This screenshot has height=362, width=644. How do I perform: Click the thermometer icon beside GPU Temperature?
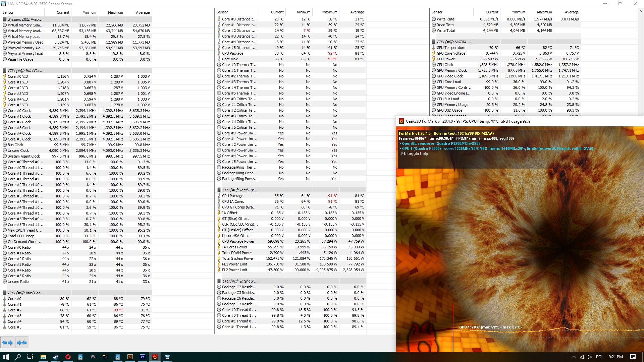[433, 48]
